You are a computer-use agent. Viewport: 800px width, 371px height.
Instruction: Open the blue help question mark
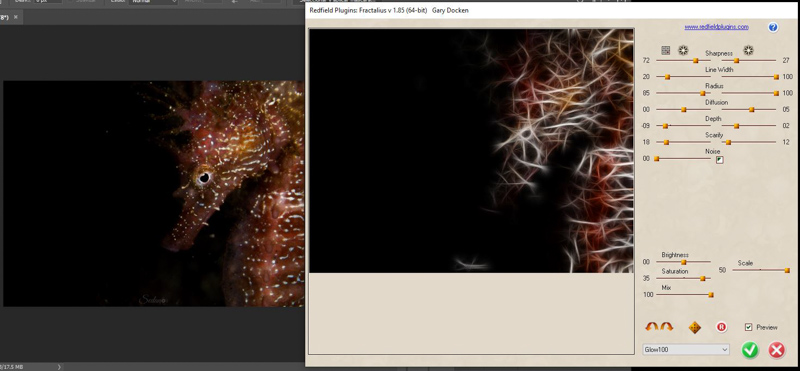772,28
